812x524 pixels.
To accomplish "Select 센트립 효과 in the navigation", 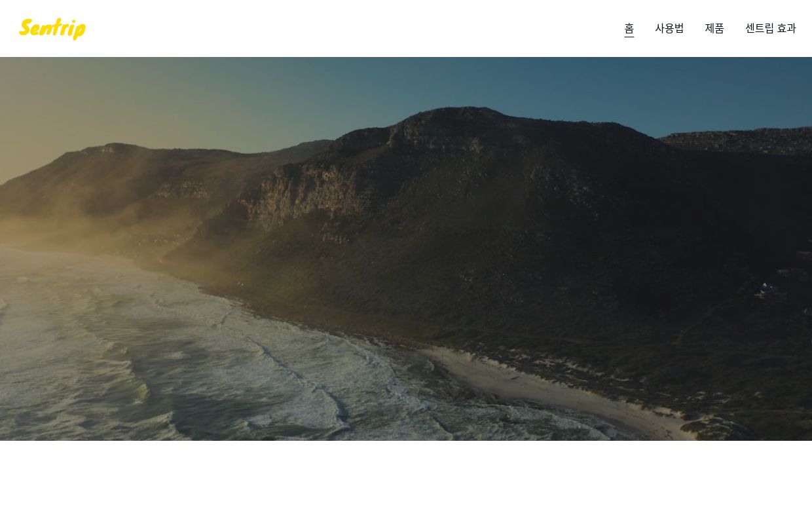I will click(770, 28).
